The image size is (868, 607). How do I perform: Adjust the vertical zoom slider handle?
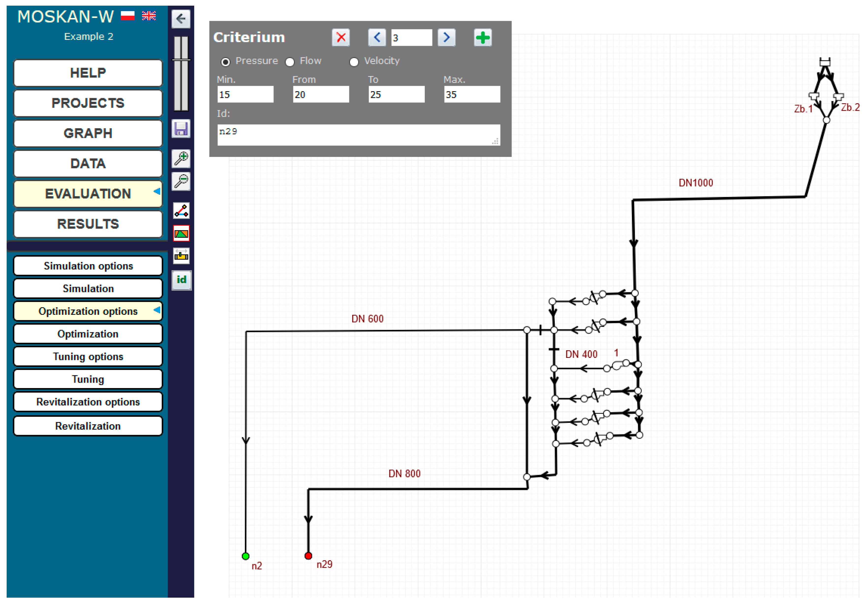pos(181,60)
